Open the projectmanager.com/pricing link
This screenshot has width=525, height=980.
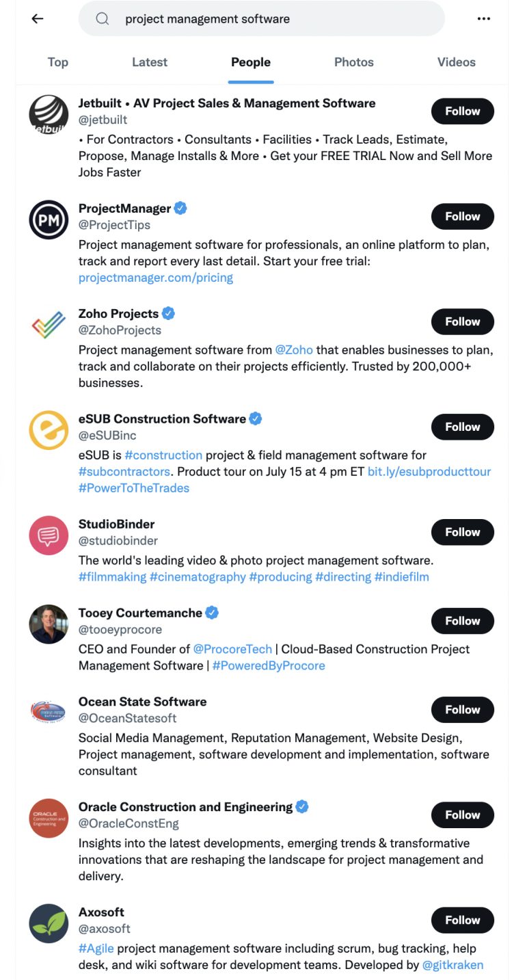click(x=154, y=277)
